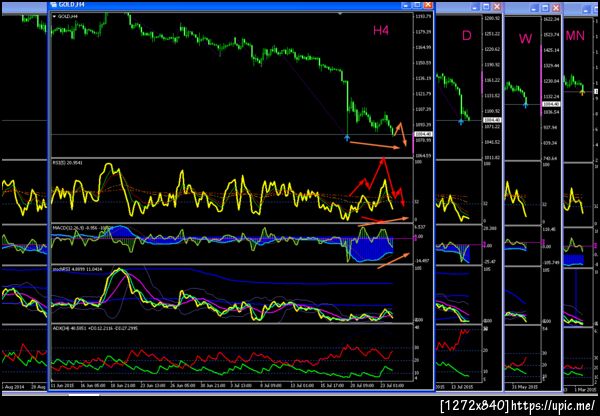Click current price tag on D chart scale

(492, 120)
